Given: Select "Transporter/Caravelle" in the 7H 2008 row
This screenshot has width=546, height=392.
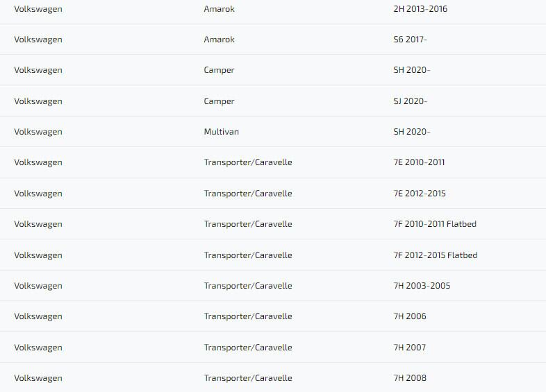Looking at the screenshot, I should 248,378.
